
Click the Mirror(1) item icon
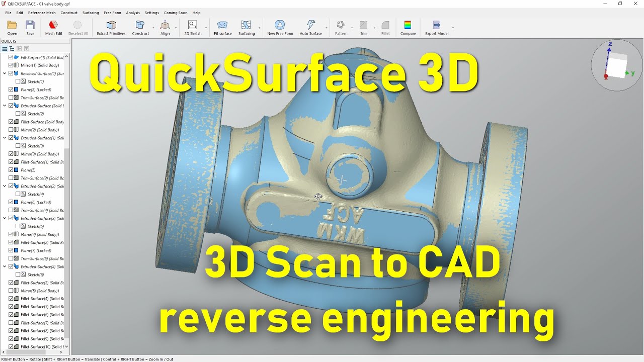[17, 65]
